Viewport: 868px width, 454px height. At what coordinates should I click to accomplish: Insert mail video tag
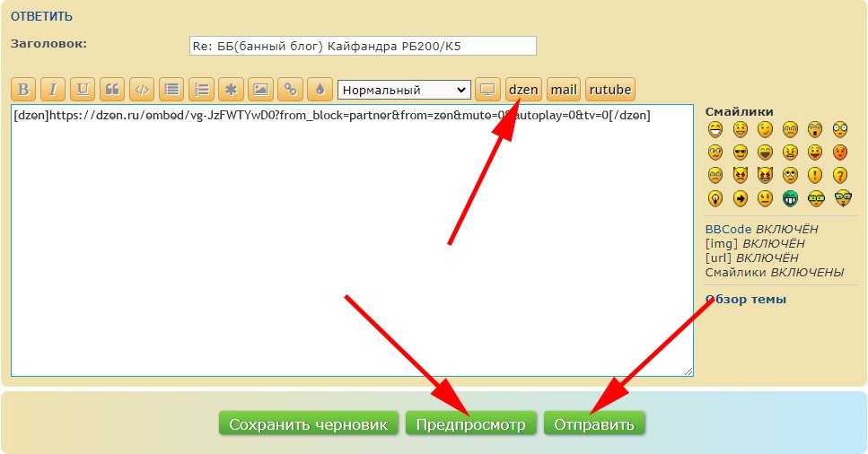564,90
